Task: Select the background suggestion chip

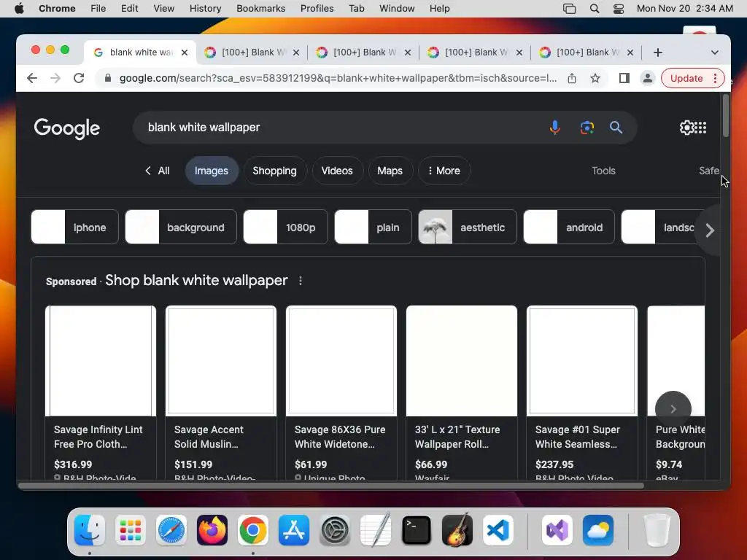Action: [x=181, y=227]
